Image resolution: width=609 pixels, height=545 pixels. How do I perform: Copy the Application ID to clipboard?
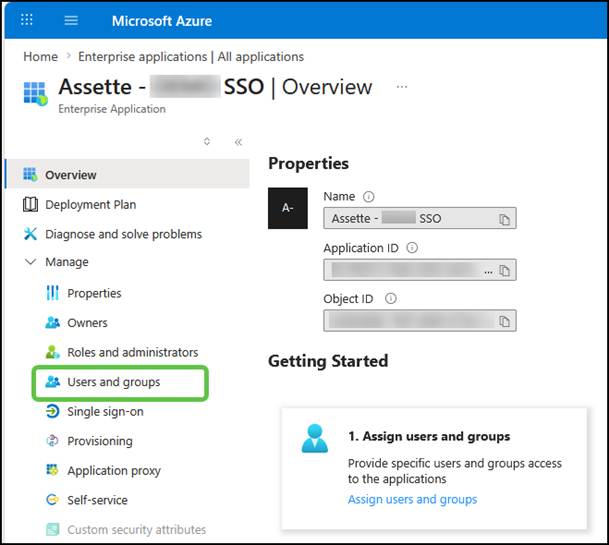pos(504,270)
